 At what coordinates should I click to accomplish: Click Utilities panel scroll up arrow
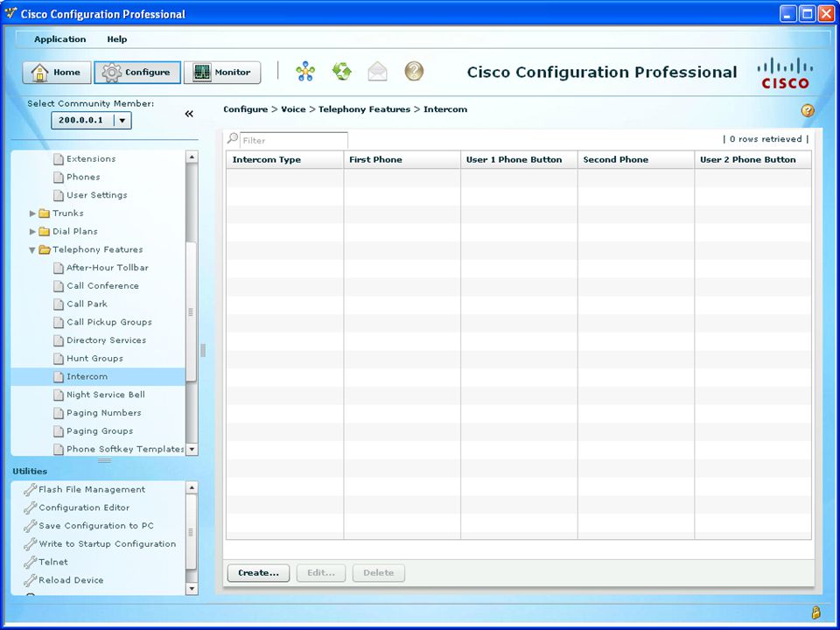192,487
